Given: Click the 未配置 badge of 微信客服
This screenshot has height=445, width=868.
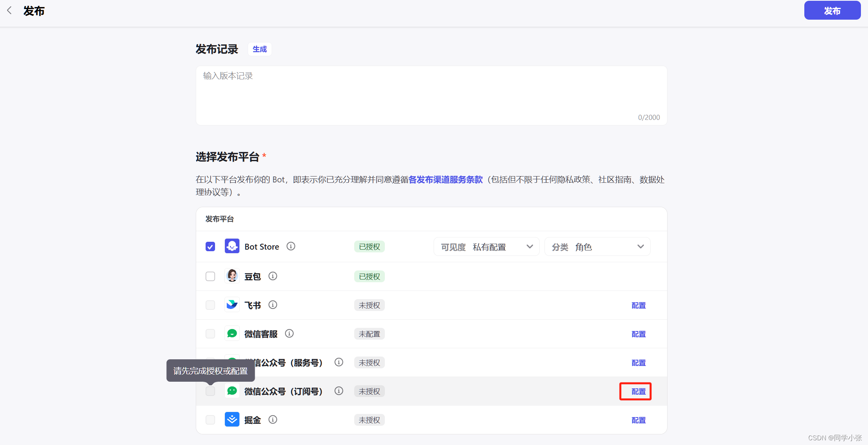Looking at the screenshot, I should (370, 334).
